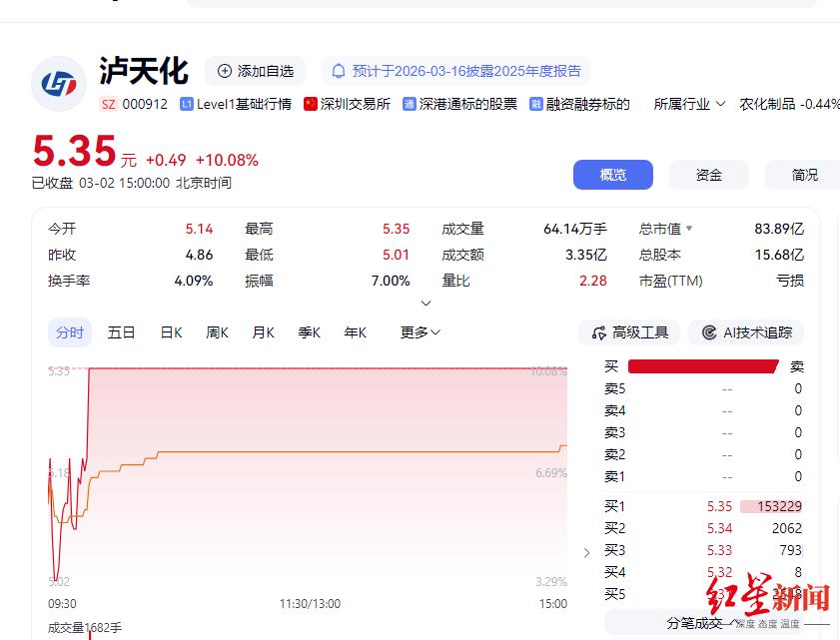Image resolution: width=840 pixels, height=640 pixels.
Task: Click the China flag icon by 深圳交易所
Action: coord(311,104)
